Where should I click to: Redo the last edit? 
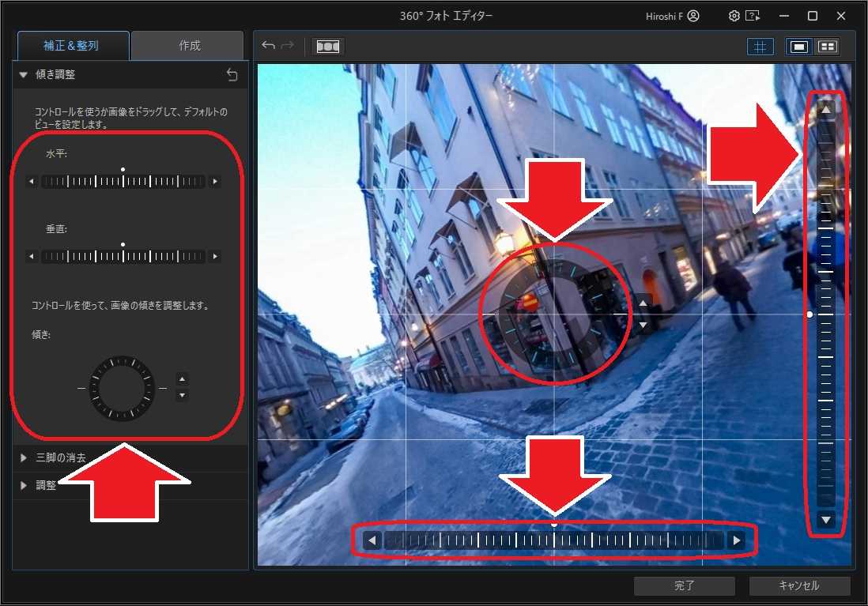click(286, 46)
